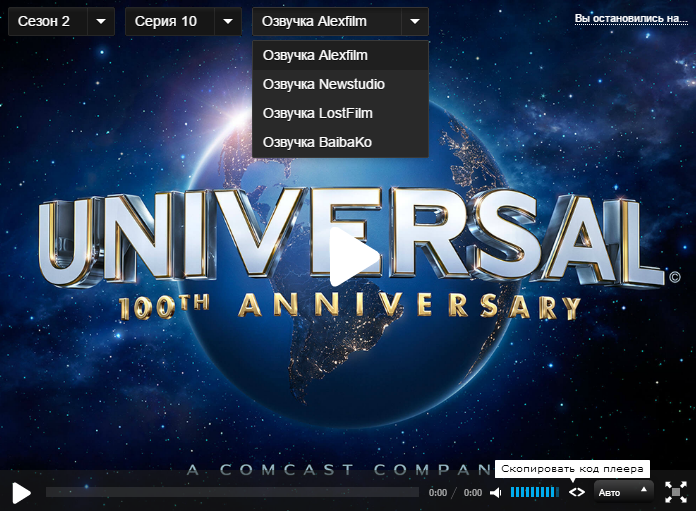Screen dimensions: 696x511
Task: Select Озвучка Alexfilm from the list
Action: (340, 55)
